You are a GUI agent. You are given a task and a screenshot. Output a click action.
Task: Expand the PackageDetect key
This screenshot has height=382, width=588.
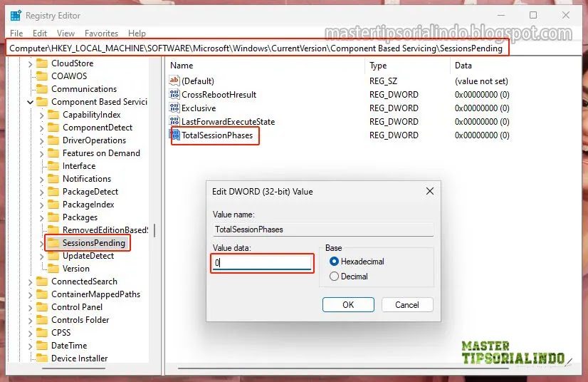pyautogui.click(x=41, y=192)
